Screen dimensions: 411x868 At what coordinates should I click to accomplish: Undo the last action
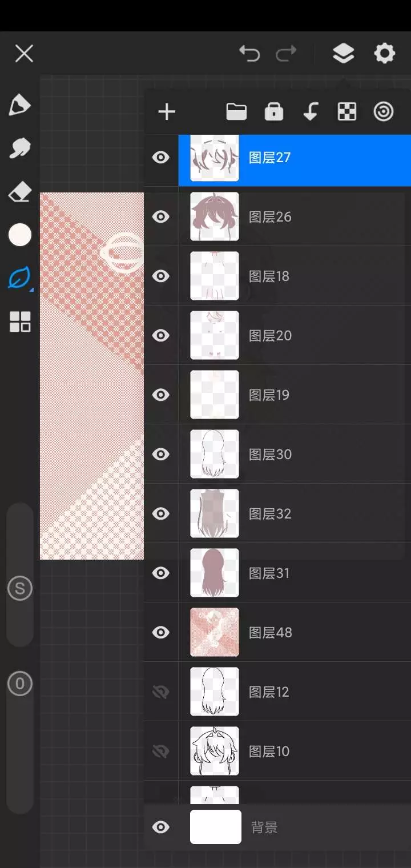point(249,54)
